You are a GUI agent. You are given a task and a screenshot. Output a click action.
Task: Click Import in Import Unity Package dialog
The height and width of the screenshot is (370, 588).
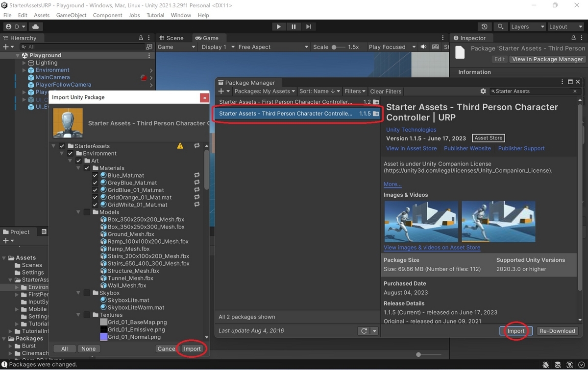192,349
